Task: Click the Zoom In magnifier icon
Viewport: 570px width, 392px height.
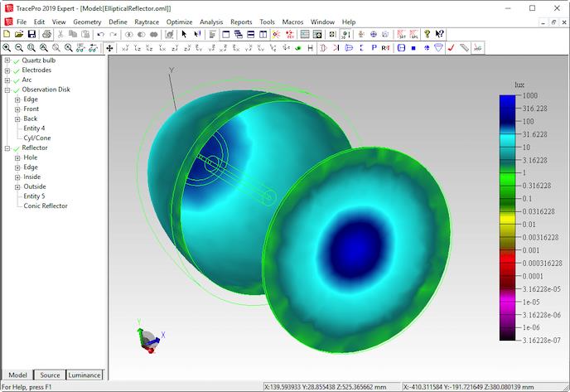Action: click(x=7, y=48)
